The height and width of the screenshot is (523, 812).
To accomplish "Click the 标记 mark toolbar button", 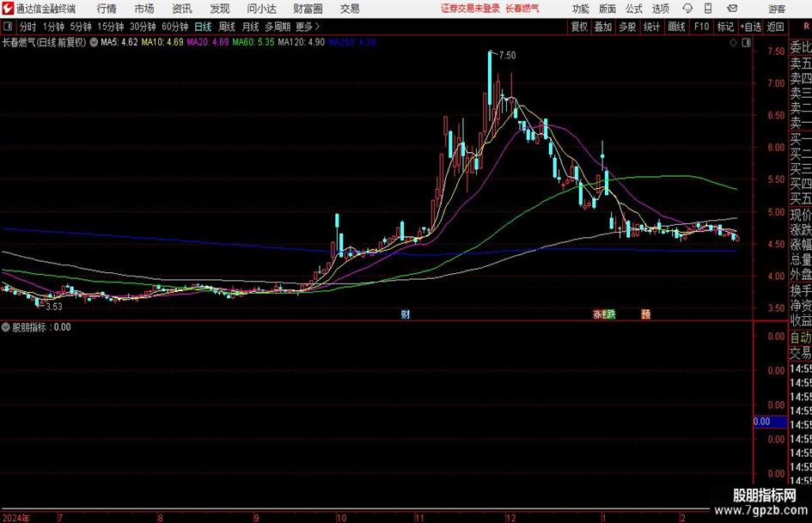I will tap(725, 27).
